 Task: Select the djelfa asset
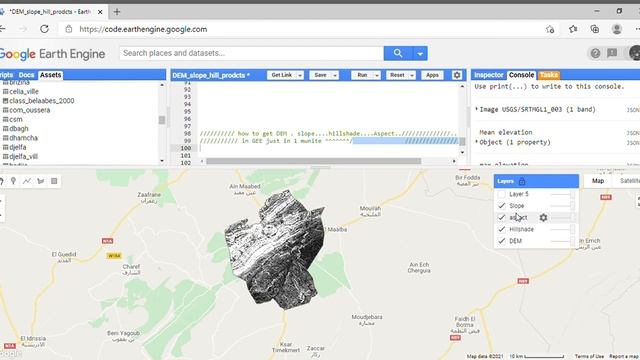pos(18,147)
